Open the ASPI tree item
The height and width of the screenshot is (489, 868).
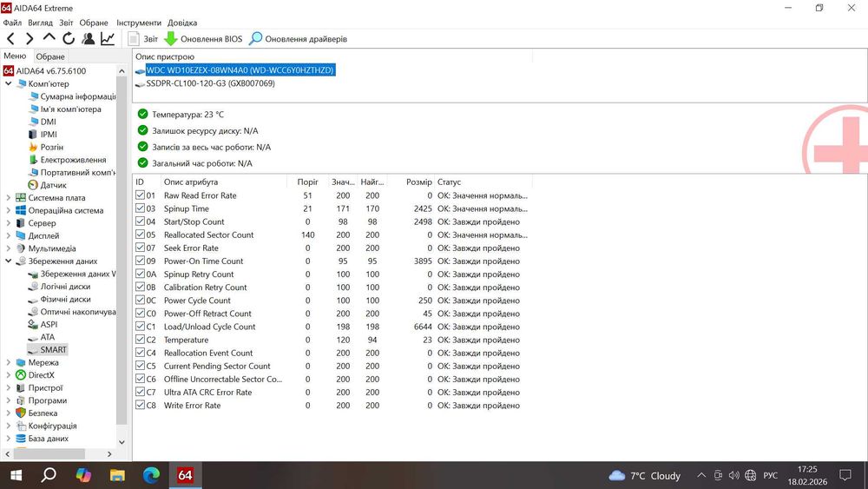coord(49,325)
